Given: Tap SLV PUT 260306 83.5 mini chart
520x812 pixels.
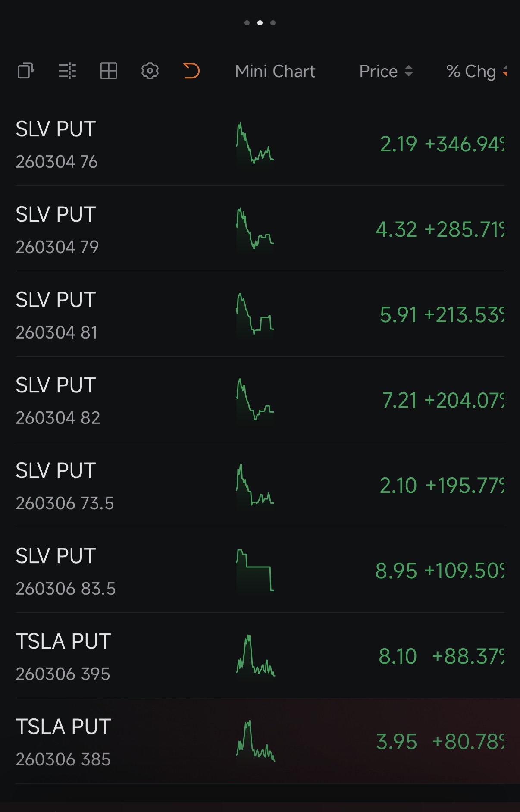Looking at the screenshot, I should [x=255, y=571].
